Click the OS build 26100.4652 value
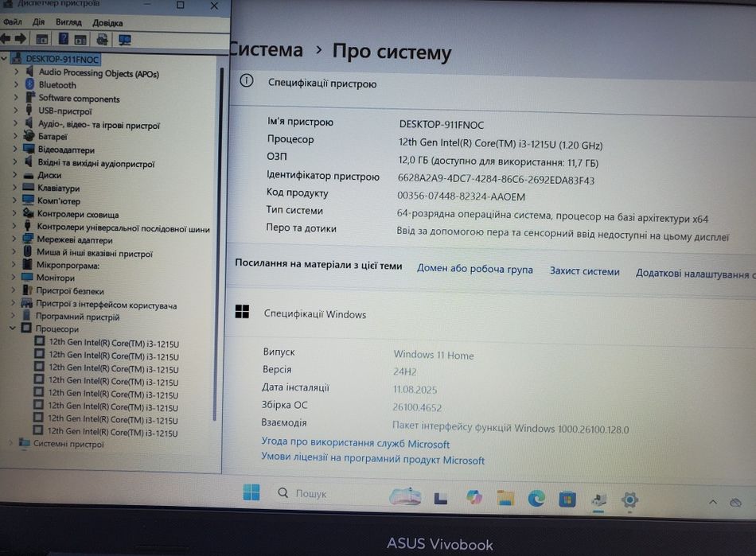 click(416, 407)
